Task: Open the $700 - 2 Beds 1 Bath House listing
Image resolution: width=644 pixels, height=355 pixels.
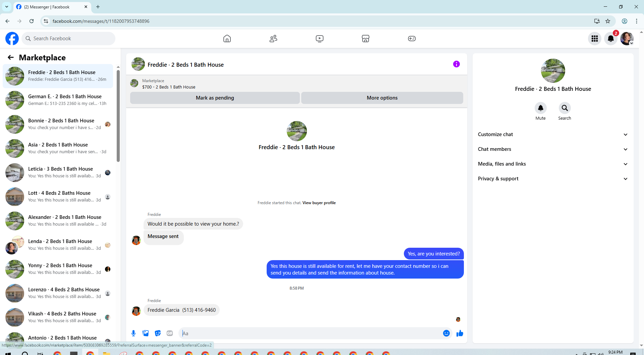Action: coord(169,87)
